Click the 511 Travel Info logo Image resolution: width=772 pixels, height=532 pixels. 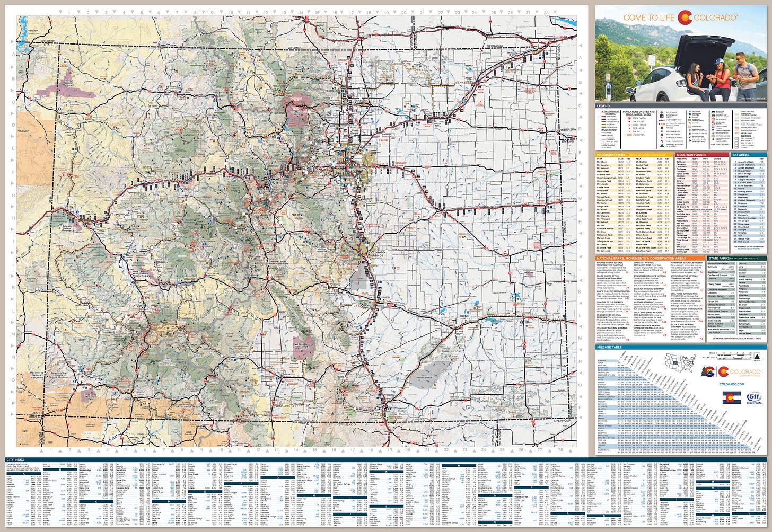(x=755, y=397)
